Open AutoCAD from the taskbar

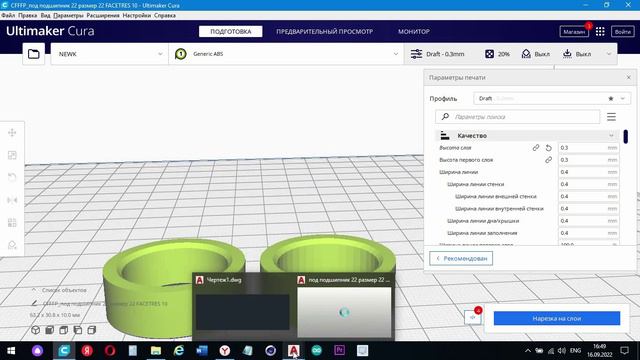pyautogui.click(x=293, y=351)
